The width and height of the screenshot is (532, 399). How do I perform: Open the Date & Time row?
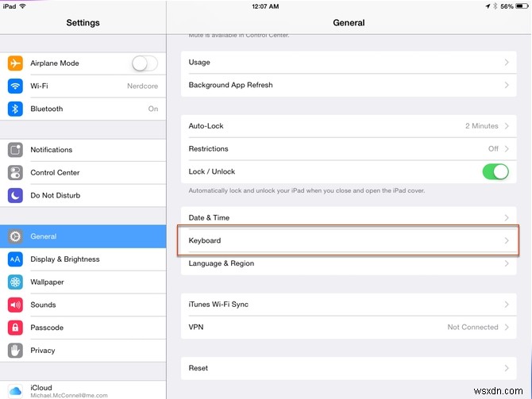pos(349,217)
